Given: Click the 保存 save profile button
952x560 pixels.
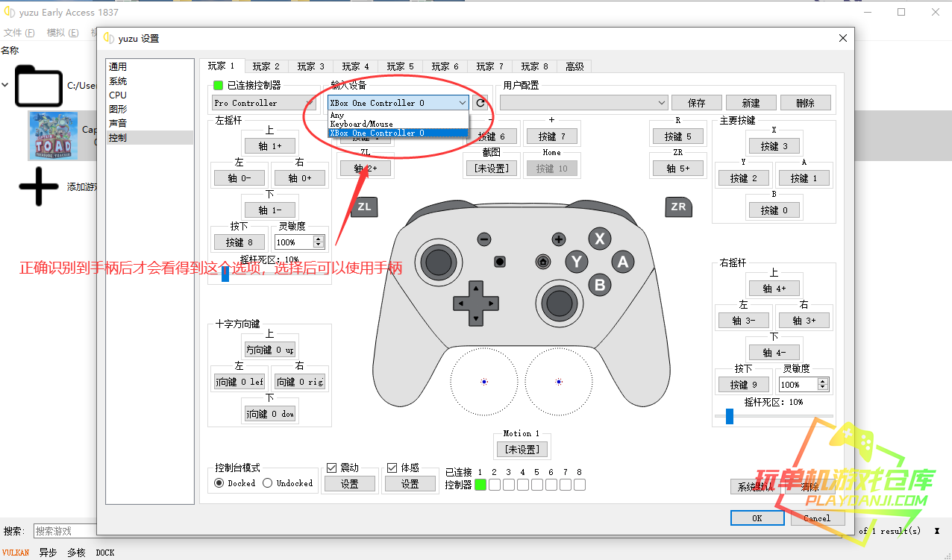Looking at the screenshot, I should tap(697, 103).
